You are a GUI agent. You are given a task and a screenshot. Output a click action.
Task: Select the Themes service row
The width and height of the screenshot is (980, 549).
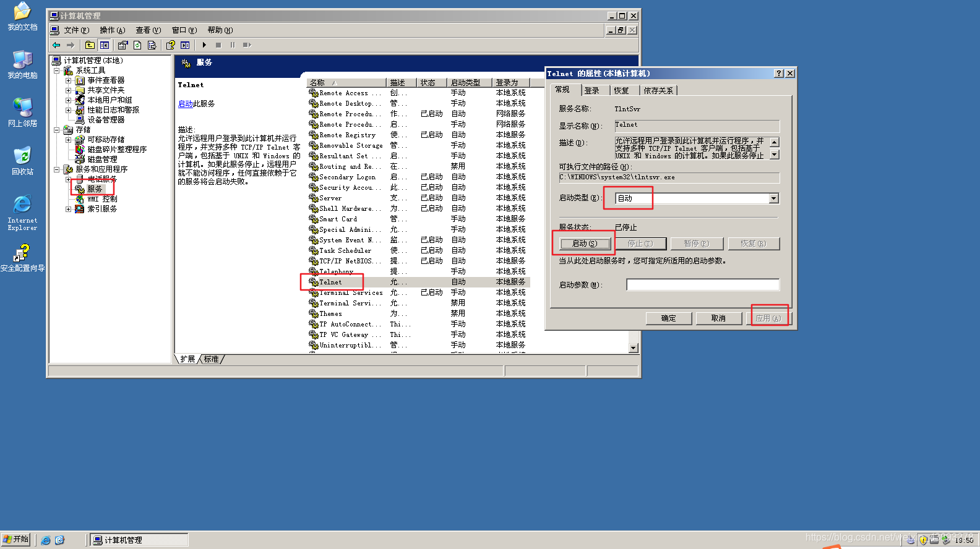[419, 313]
